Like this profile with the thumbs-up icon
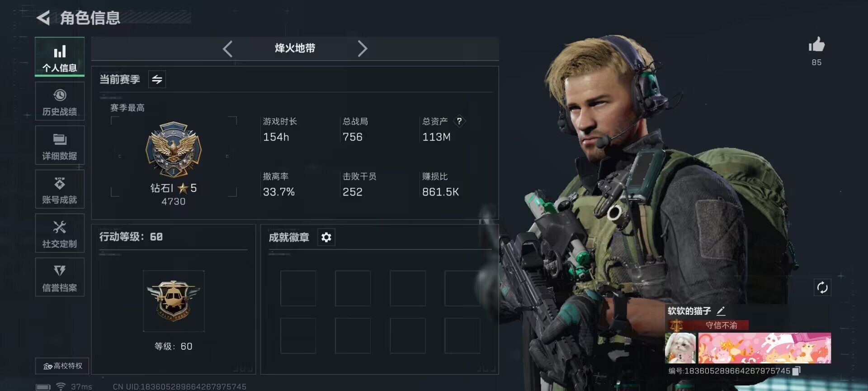The height and width of the screenshot is (391, 868). point(816,45)
